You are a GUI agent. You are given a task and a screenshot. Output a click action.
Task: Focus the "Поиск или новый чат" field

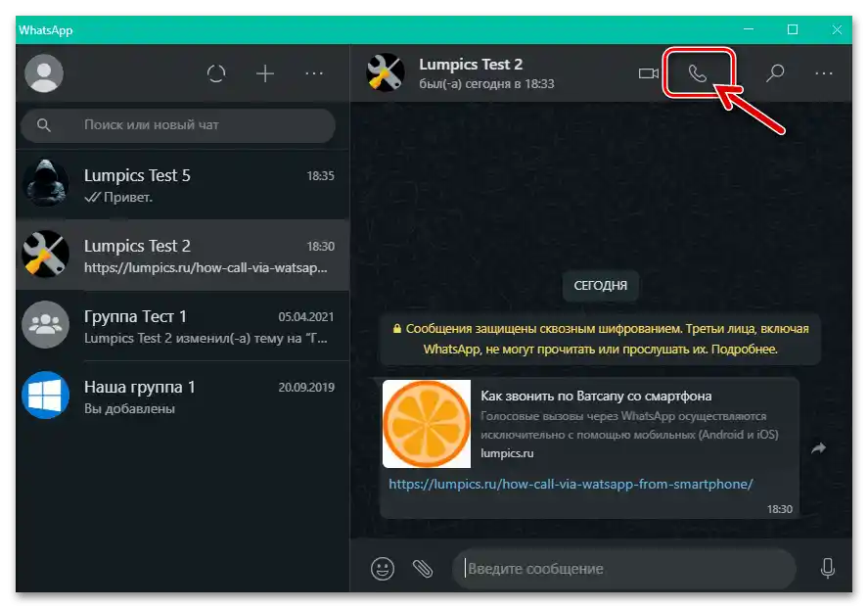(178, 125)
